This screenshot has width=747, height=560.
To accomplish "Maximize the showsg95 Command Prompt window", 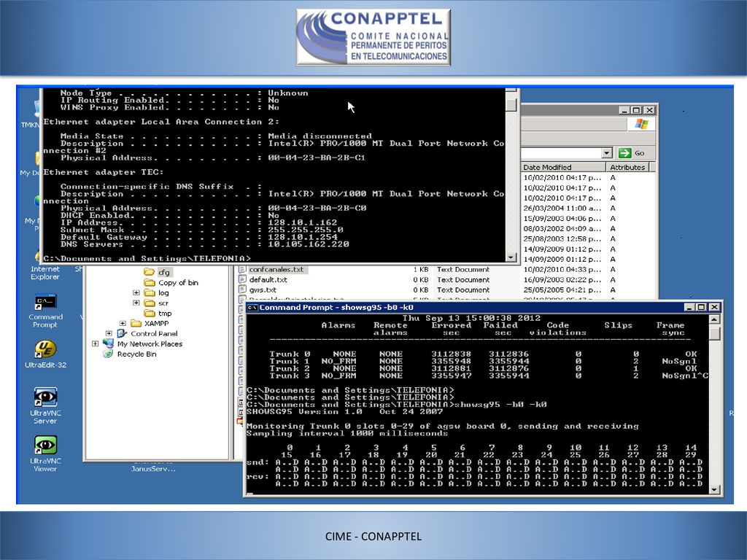I will pyautogui.click(x=701, y=308).
